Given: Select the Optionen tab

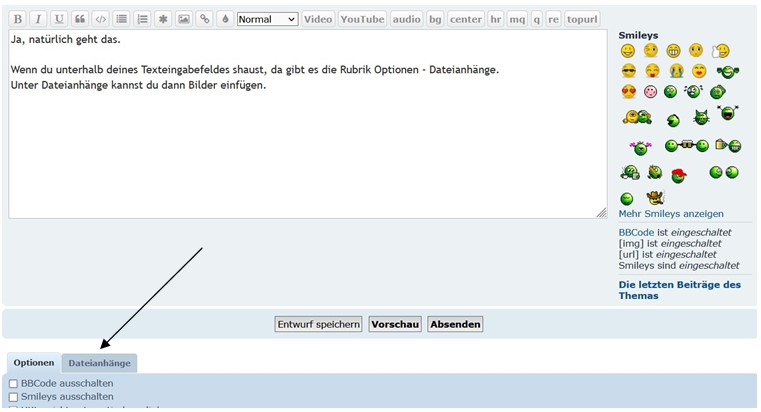Looking at the screenshot, I should click(34, 363).
